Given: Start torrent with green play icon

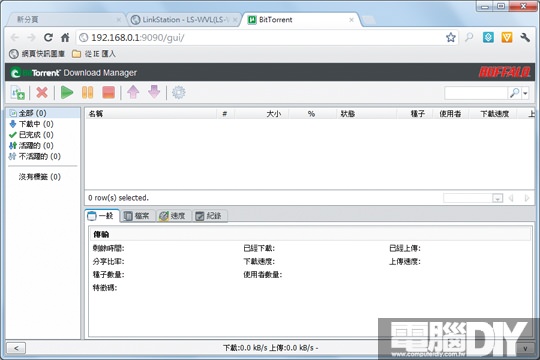Looking at the screenshot, I should click(x=67, y=92).
